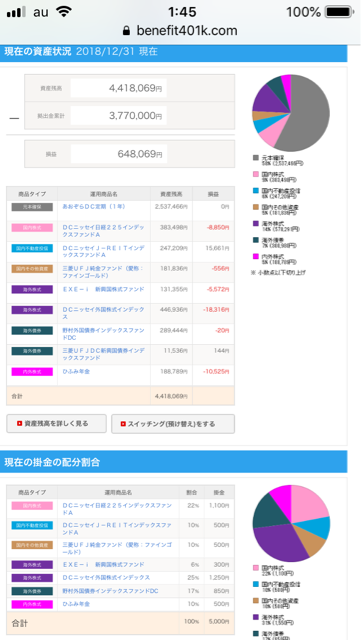Open ＤＣニッセイ日経２２５ link in contribution allocation table
Screen dimensions: 361x640
tap(117, 509)
